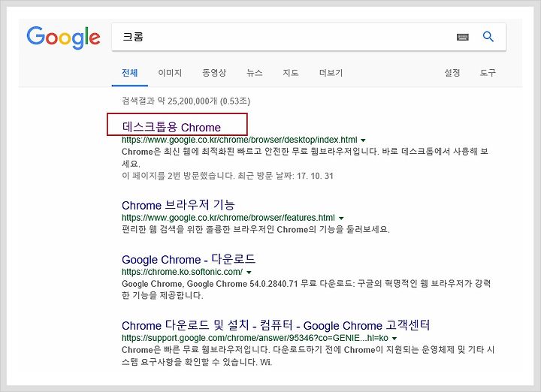Click the blue search magnifier icon

[488, 37]
